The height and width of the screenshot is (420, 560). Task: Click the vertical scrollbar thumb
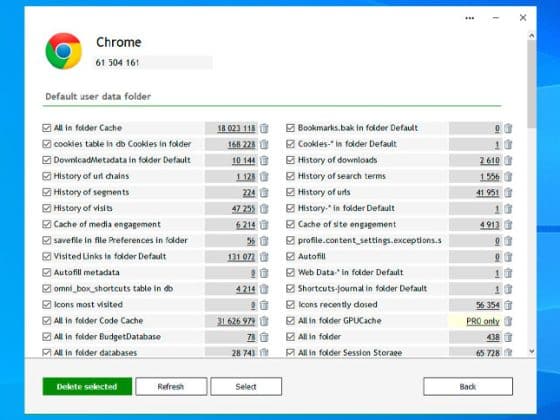point(531,83)
